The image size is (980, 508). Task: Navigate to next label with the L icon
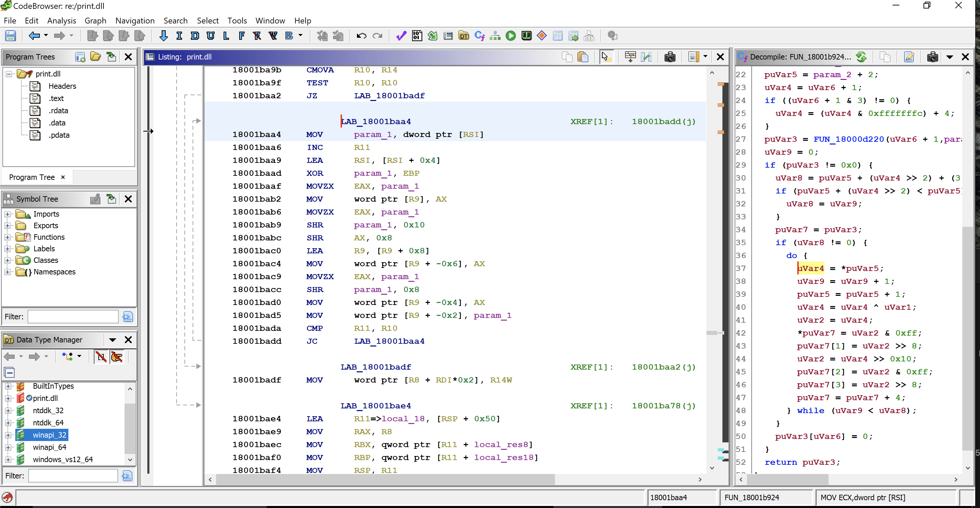click(226, 36)
